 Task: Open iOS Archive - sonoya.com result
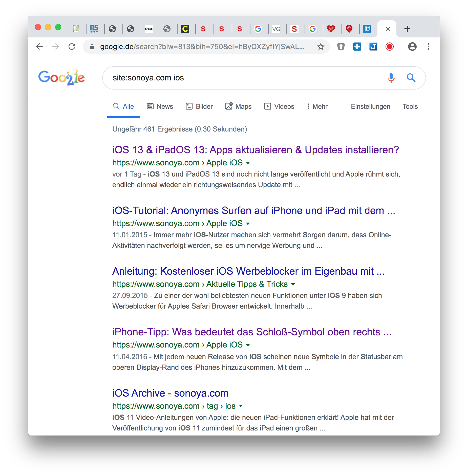coord(171,393)
